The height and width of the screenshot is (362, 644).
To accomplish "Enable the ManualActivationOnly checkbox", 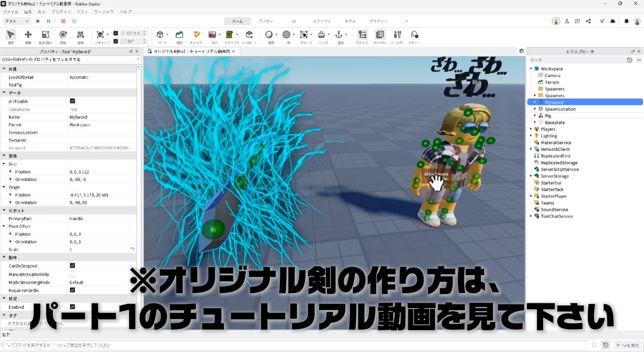I will point(72,274).
